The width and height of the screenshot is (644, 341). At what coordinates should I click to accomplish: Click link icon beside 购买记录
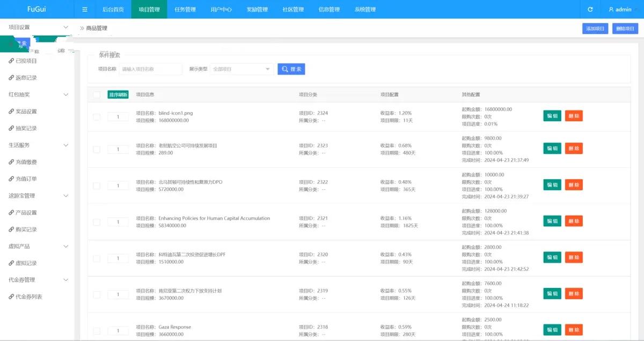pyautogui.click(x=11, y=229)
